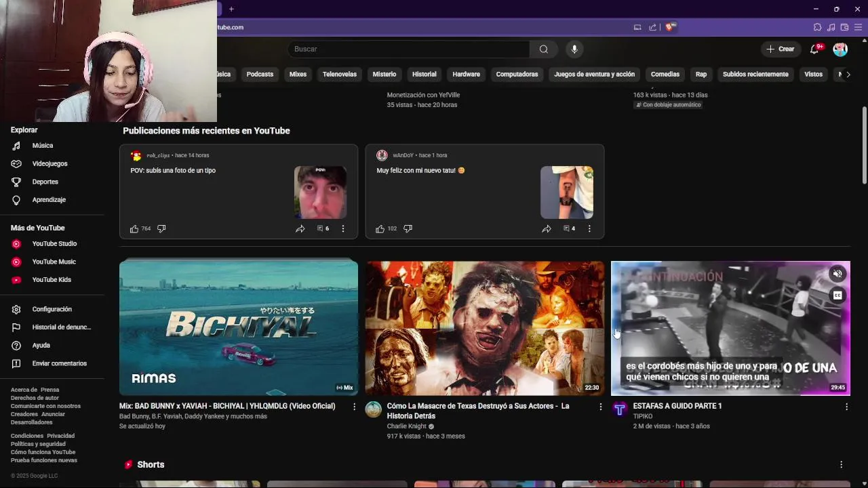Open the notifications bell
Viewport: 868px width, 488px height.
[814, 49]
